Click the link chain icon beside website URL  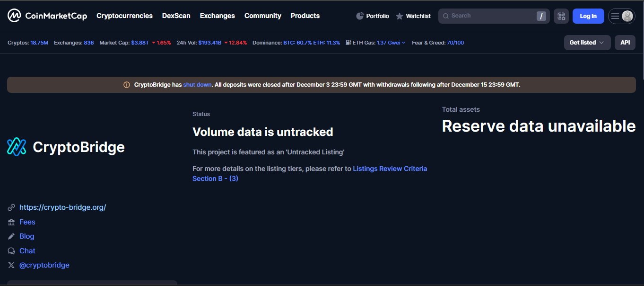coord(11,207)
